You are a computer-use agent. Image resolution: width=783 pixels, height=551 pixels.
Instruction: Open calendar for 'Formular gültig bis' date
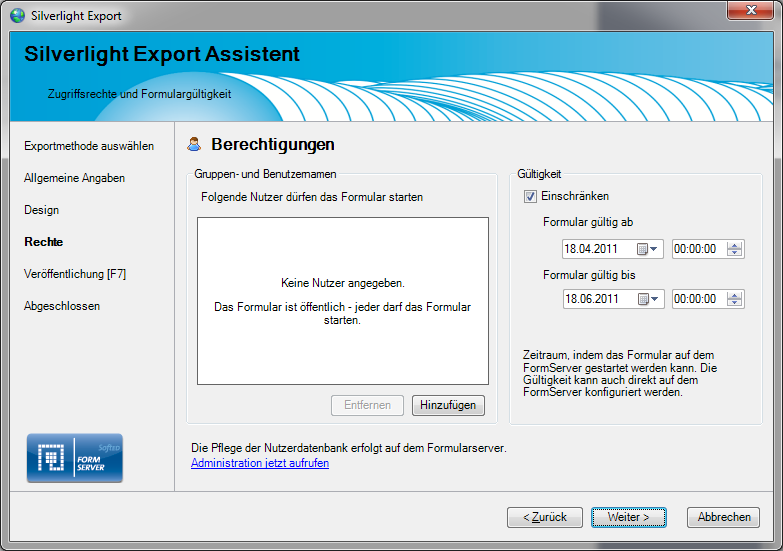pos(649,299)
